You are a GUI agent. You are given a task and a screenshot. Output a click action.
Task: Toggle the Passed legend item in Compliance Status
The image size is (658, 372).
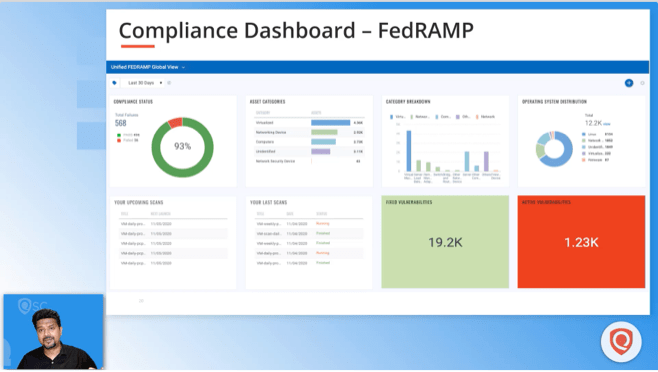(x=128, y=135)
